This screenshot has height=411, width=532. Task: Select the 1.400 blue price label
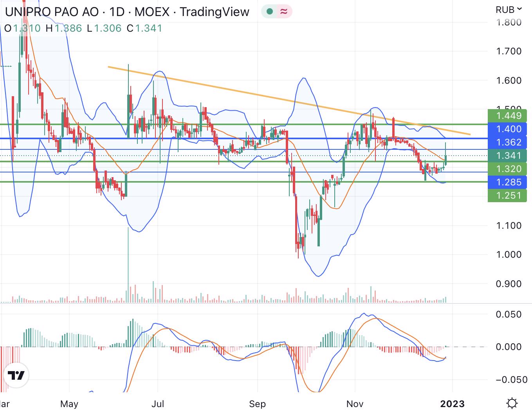[507, 129]
